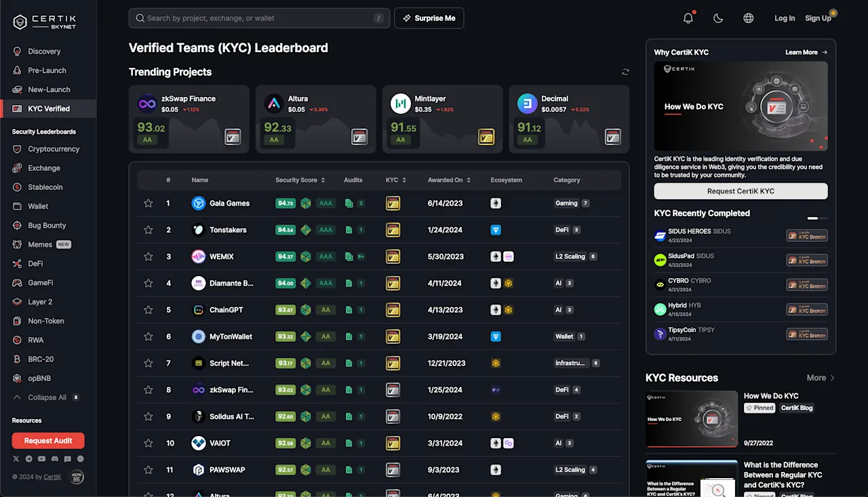This screenshot has width=868, height=497.
Task: Open Pre-Launch sidebar item
Action: coord(48,71)
